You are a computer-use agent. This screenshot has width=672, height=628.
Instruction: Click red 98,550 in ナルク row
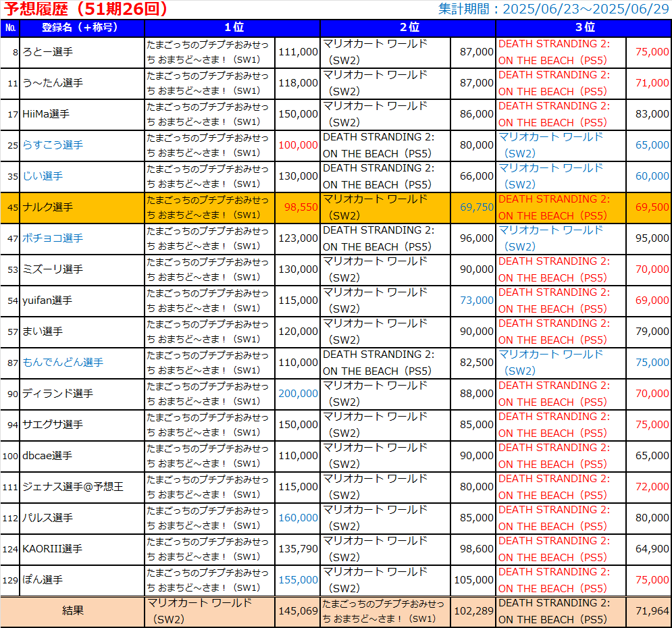[301, 207]
